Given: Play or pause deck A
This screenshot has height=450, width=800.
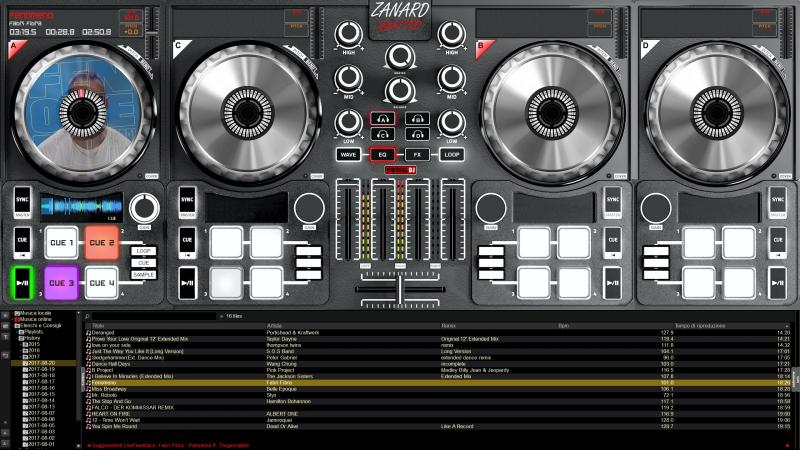Looking at the screenshot, I should (x=22, y=282).
